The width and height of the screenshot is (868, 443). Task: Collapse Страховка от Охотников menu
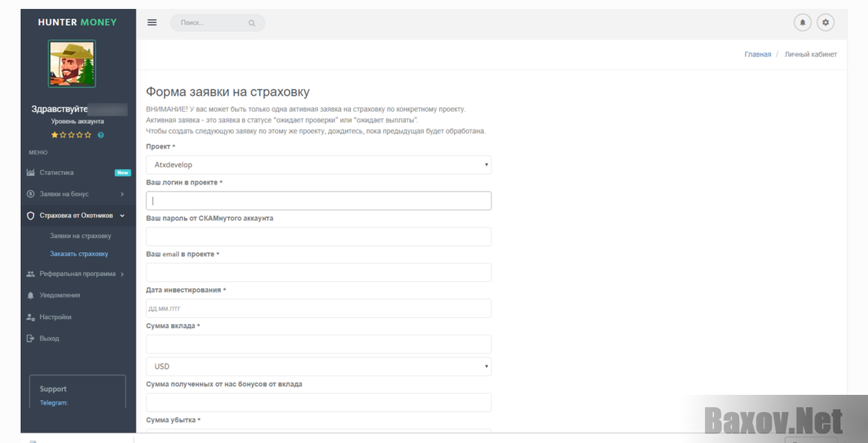(78, 216)
